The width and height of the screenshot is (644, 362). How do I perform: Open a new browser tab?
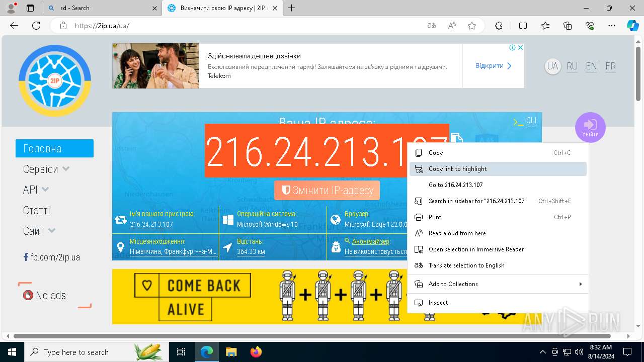point(292,8)
